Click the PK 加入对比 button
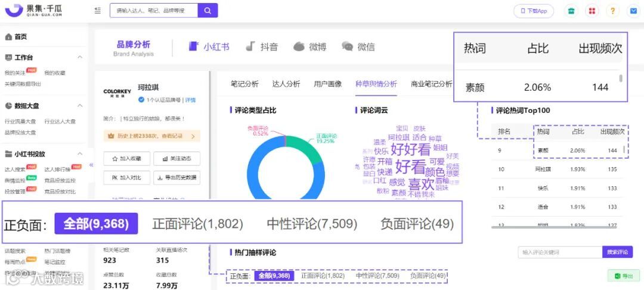The image size is (644, 290). pyautogui.click(x=126, y=177)
